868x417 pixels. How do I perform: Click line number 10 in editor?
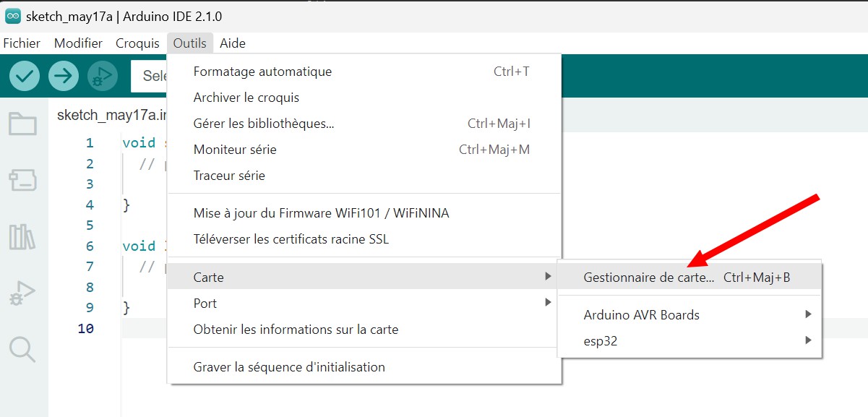point(85,328)
